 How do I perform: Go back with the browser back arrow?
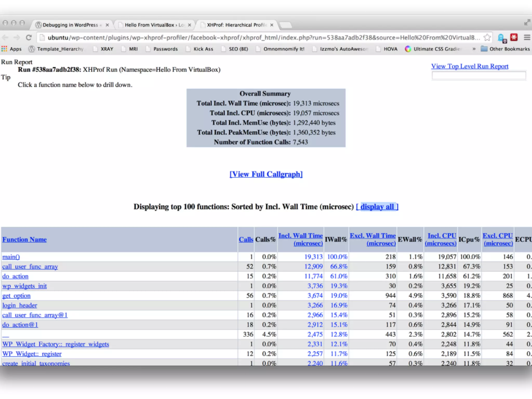point(6,37)
